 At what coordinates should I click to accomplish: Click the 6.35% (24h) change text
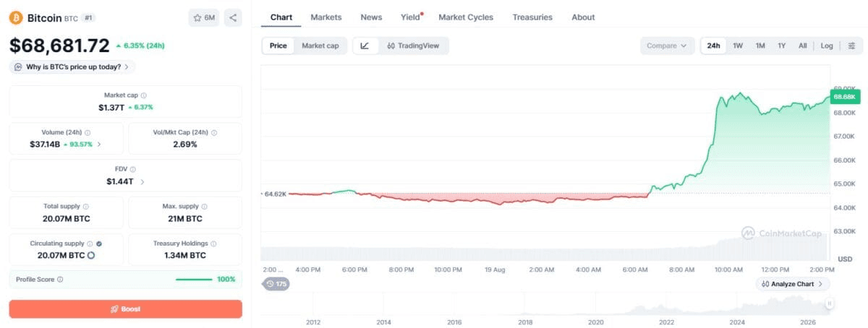(144, 46)
